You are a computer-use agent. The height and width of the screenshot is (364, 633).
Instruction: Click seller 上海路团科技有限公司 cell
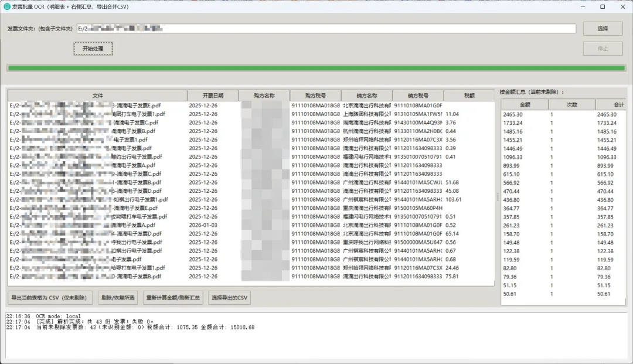366,114
